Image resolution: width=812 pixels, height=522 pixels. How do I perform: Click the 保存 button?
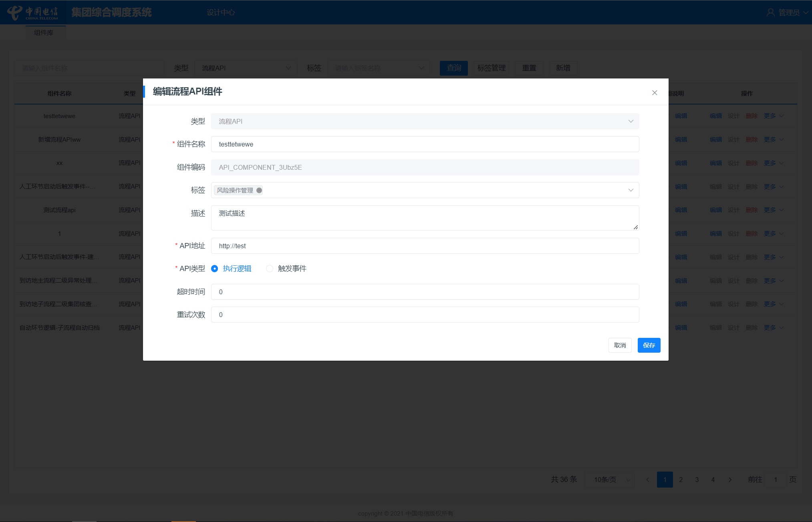coord(649,345)
